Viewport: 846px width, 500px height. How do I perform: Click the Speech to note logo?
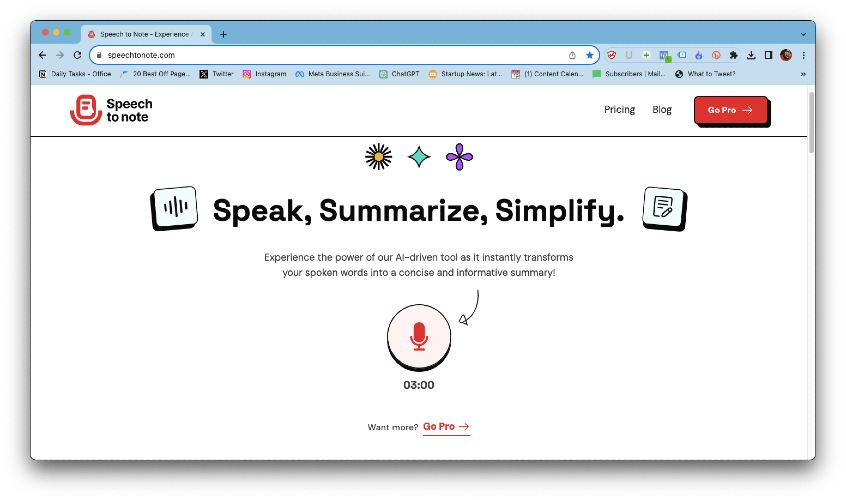[x=111, y=110]
